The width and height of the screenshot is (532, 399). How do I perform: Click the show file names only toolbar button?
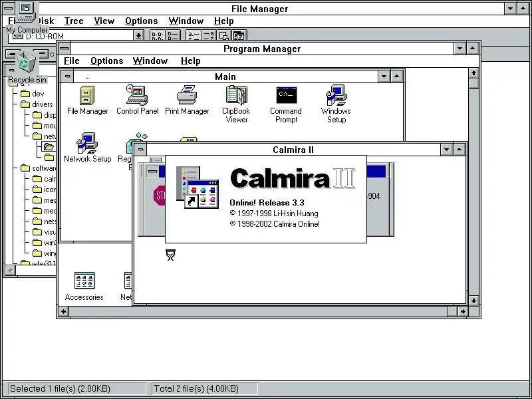[158, 36]
